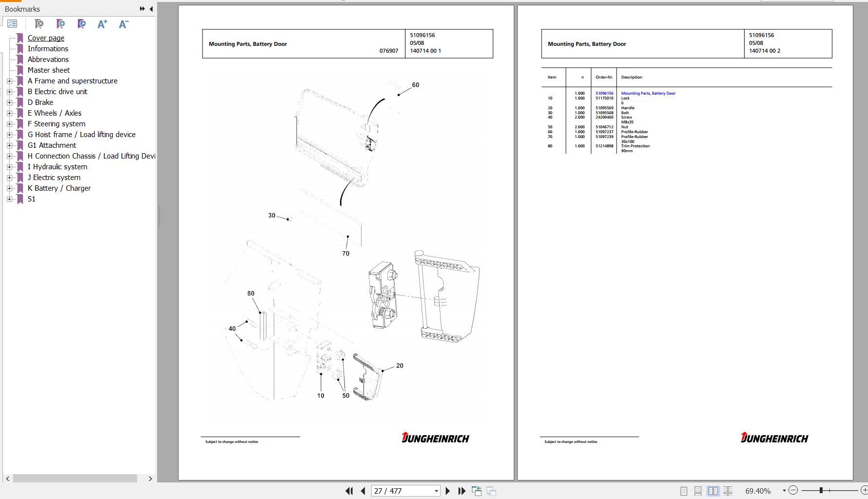Expand I Hydraulic system bookmark
The width and height of the screenshot is (868, 499).
[9, 167]
